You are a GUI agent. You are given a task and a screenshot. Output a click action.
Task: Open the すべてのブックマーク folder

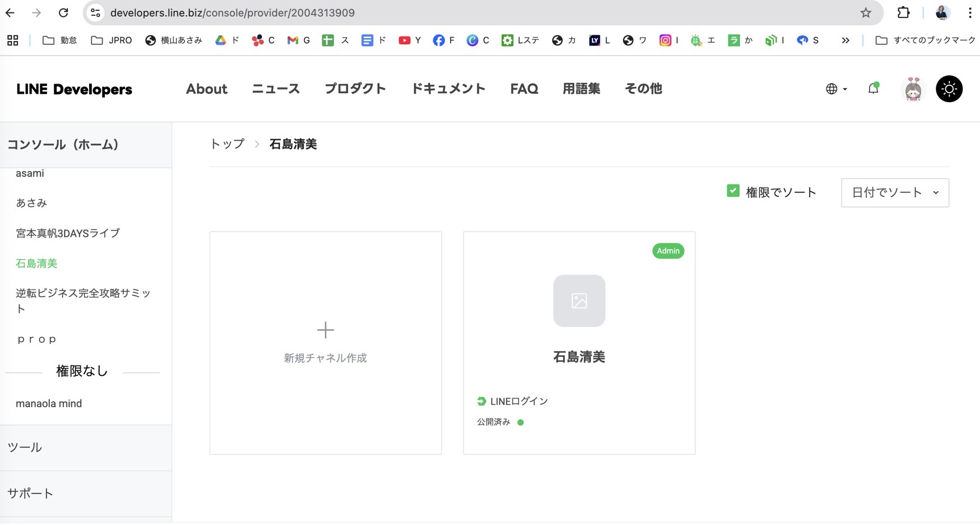(x=925, y=40)
